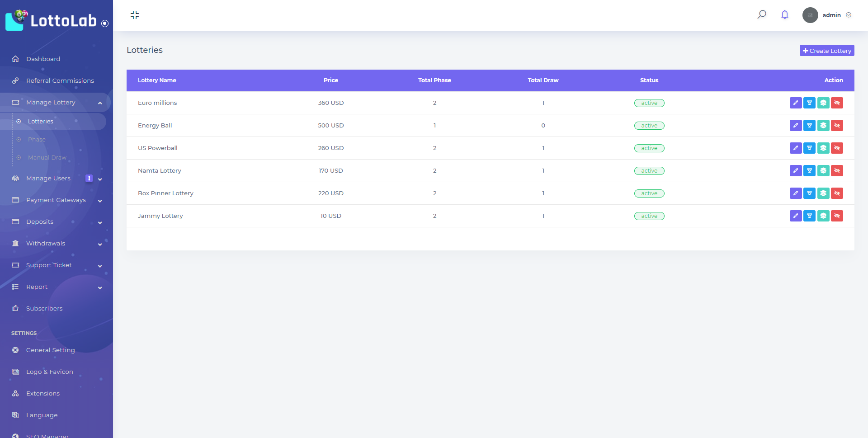Screen dimensions: 868x438
Task: Expand the Payment Gateways submenu
Action: point(56,200)
